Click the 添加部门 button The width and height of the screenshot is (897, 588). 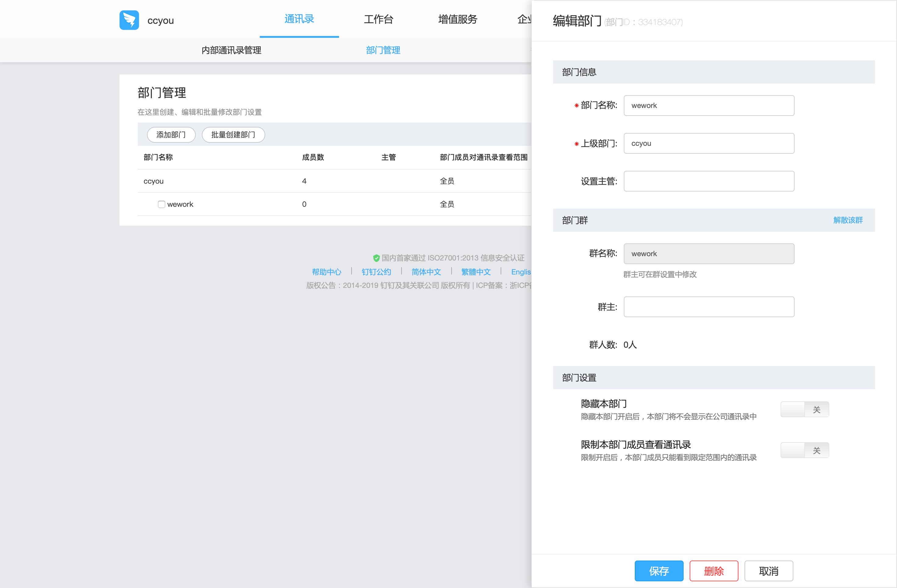click(171, 134)
